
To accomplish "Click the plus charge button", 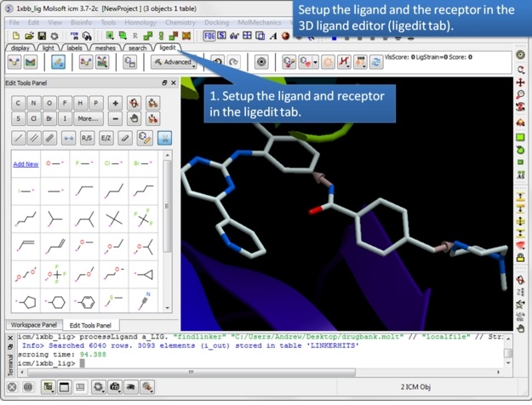I will (x=116, y=103).
